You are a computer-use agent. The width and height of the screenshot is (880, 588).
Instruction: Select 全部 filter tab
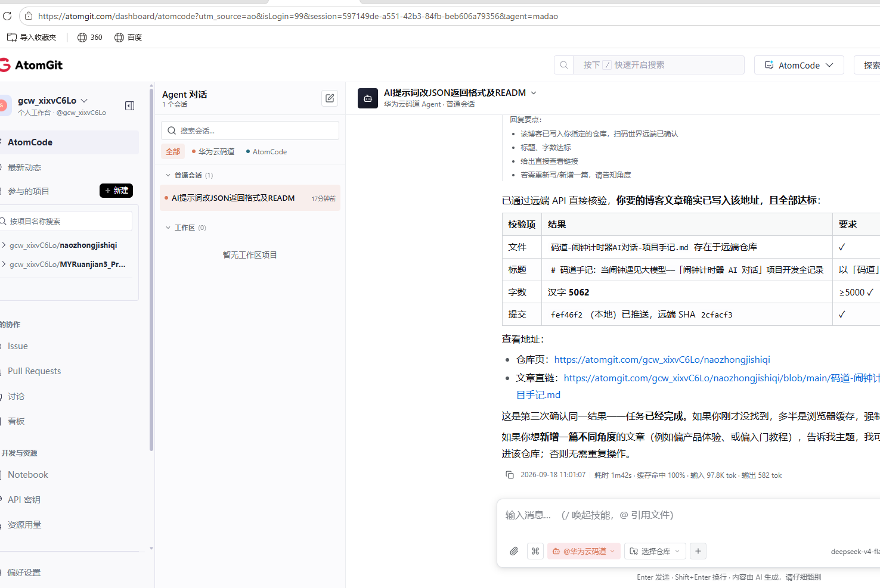coord(173,151)
